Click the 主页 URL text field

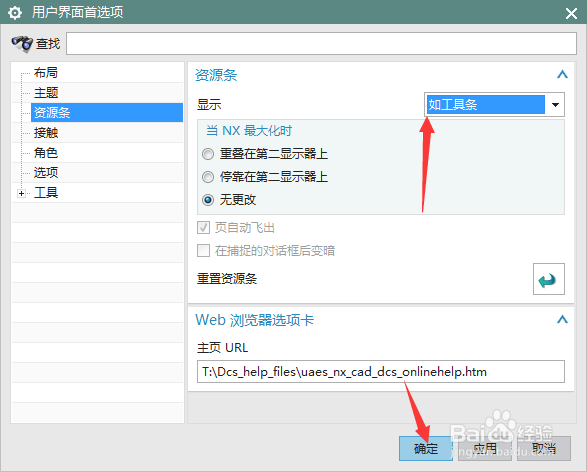pyautogui.click(x=381, y=371)
